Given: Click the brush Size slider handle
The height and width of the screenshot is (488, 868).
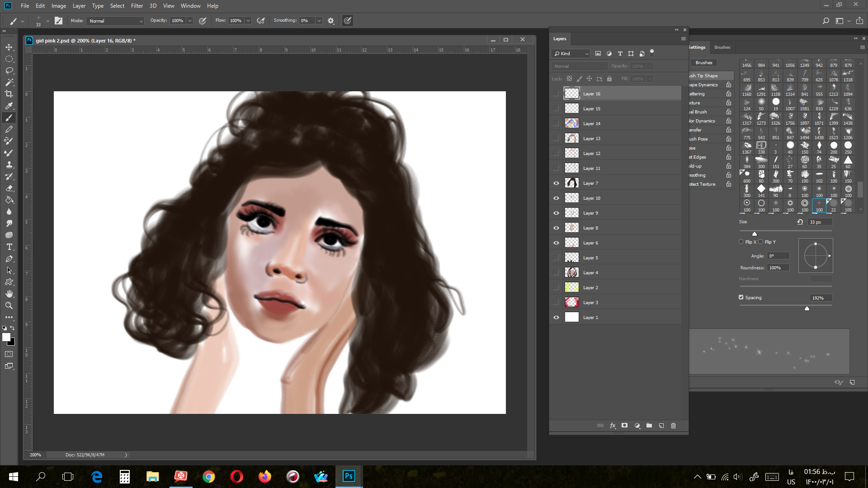Looking at the screenshot, I should pyautogui.click(x=755, y=234).
